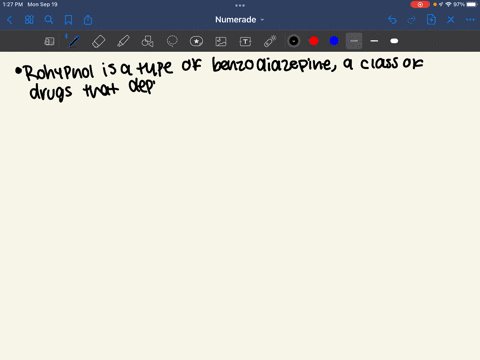Select the Lasso tool
Image resolution: width=480 pixels, height=360 pixels.
tap(172, 41)
